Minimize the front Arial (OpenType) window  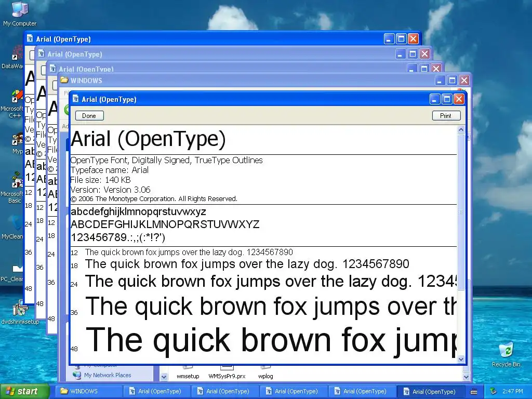click(x=435, y=99)
